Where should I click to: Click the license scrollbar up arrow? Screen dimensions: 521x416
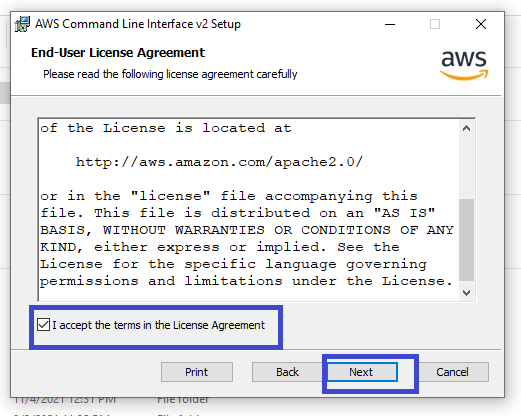466,128
